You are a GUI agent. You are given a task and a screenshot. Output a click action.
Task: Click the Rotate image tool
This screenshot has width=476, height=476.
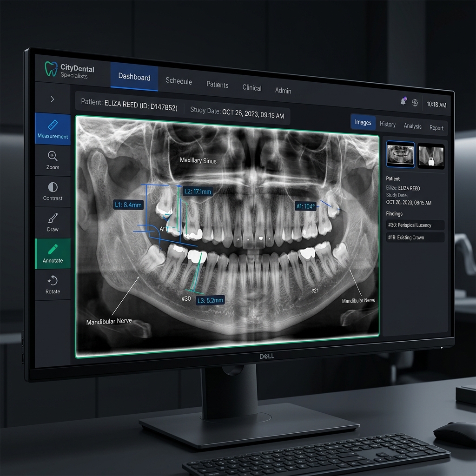click(53, 284)
